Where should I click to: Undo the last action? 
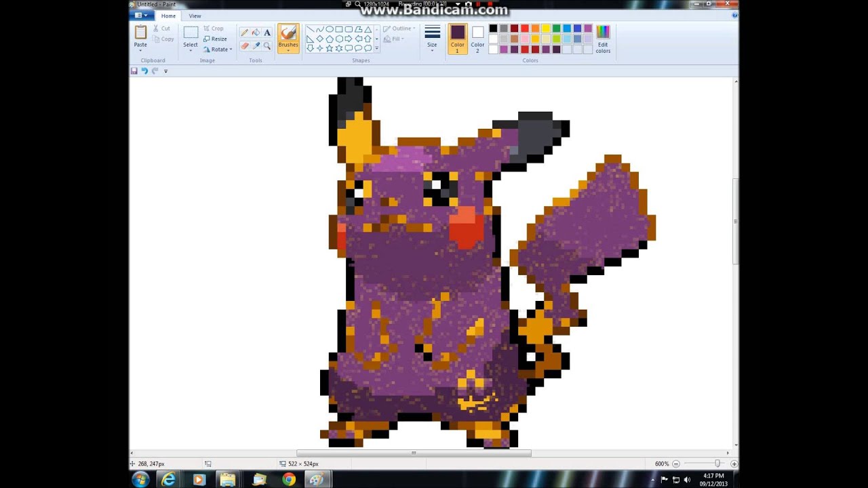pyautogui.click(x=144, y=70)
